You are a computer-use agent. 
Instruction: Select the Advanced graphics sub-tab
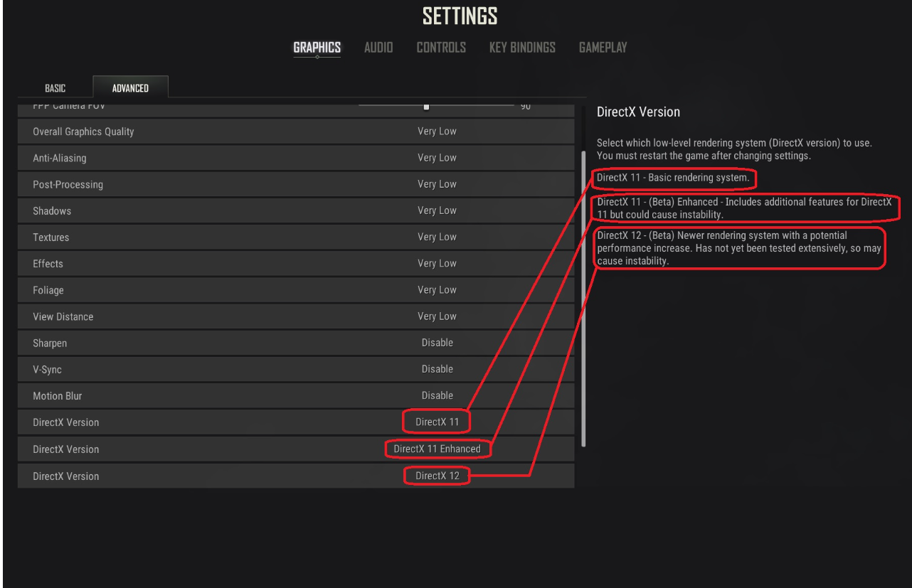pyautogui.click(x=130, y=87)
